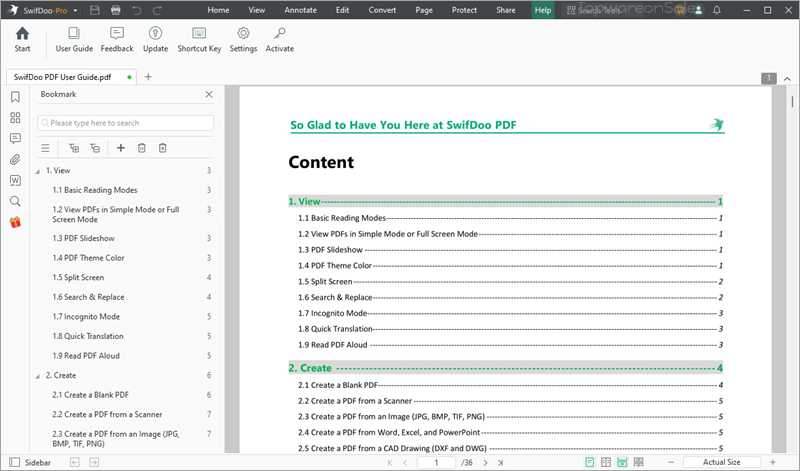This screenshot has height=471, width=800.
Task: Check for Update
Action: click(x=155, y=39)
